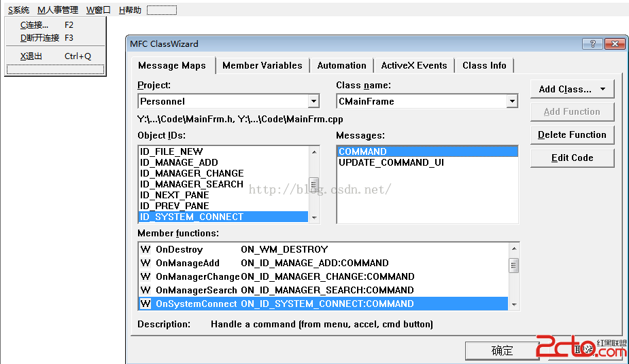The image size is (629, 364).
Task: Open the W窗口 menu
Action: coord(99,10)
